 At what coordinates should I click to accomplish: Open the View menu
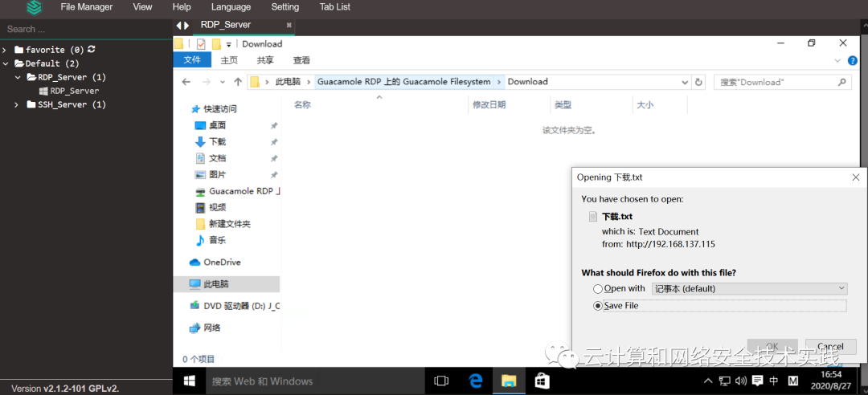[142, 7]
